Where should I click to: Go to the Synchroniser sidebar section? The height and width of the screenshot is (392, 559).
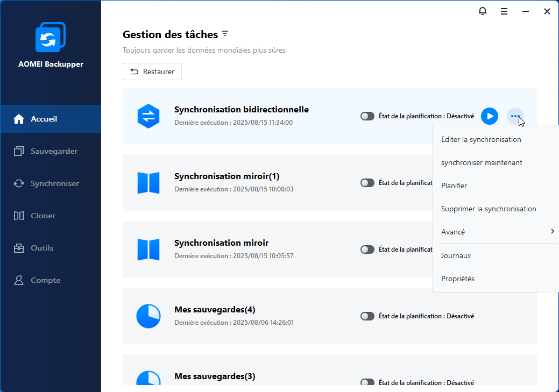[x=54, y=183]
